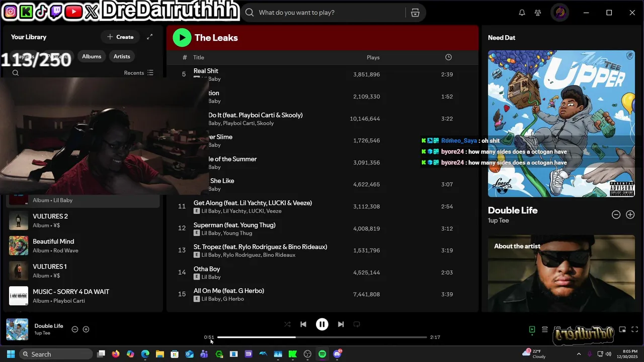Toggle shuffle in player controls
This screenshot has height=362, width=644.
pyautogui.click(x=287, y=324)
